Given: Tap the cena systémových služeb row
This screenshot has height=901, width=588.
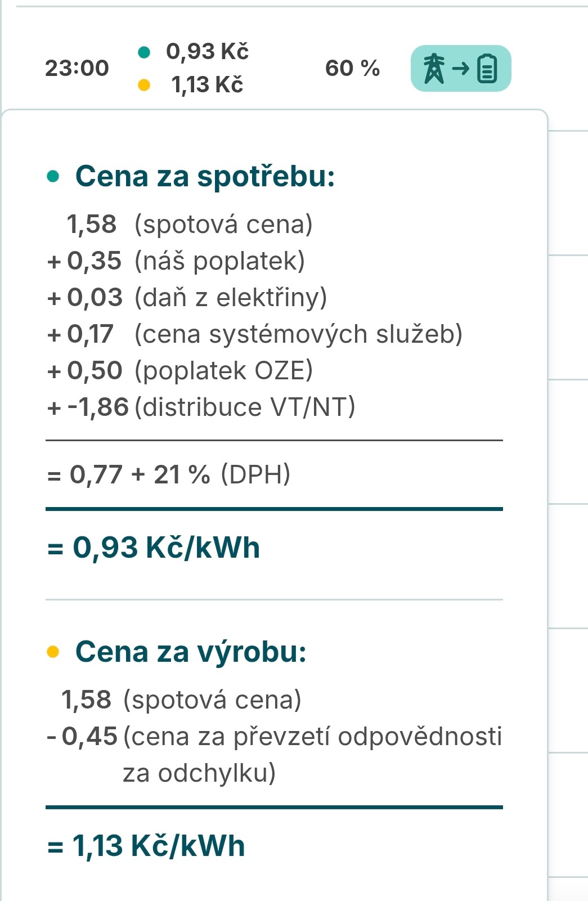Looking at the screenshot, I should pos(254,334).
